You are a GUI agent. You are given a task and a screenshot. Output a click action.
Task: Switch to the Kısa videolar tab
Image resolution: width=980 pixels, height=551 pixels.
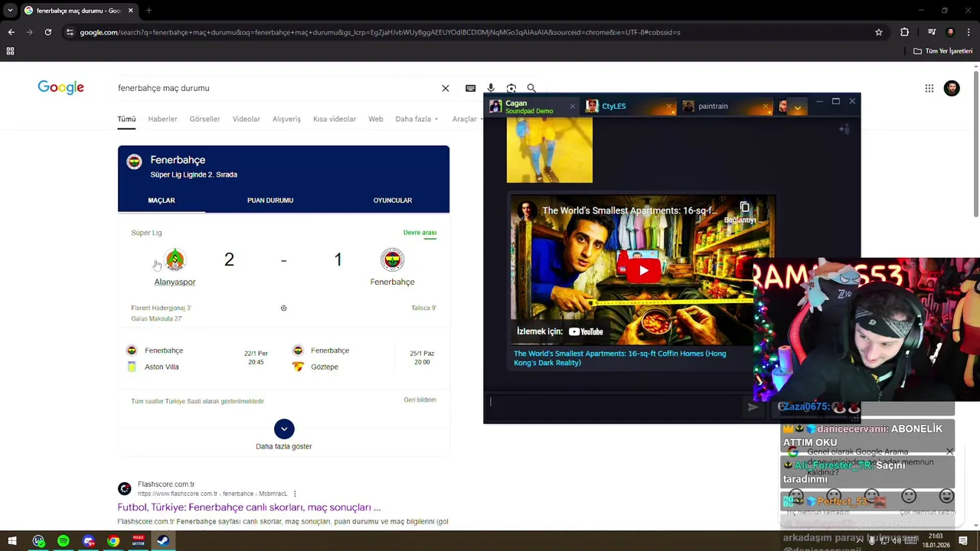(335, 119)
